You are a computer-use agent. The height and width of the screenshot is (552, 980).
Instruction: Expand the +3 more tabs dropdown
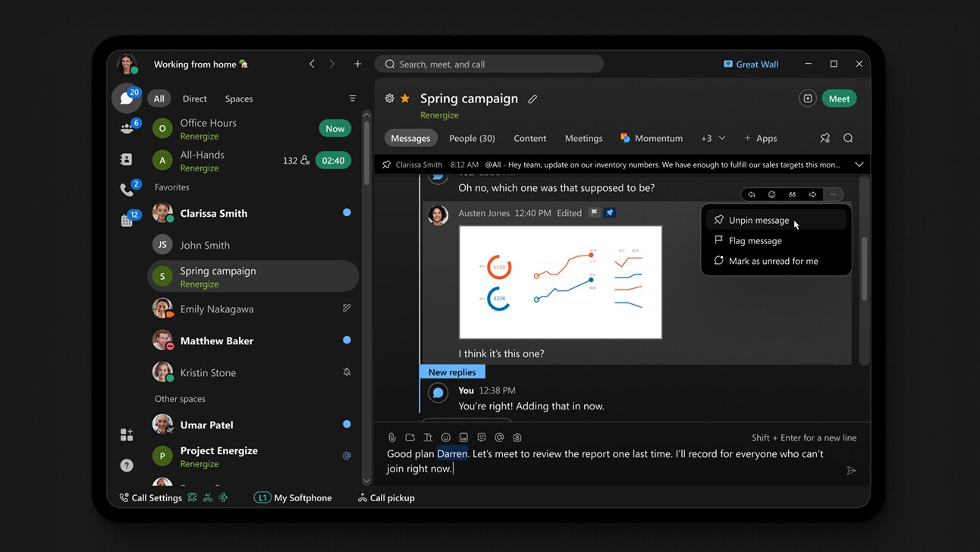point(713,138)
